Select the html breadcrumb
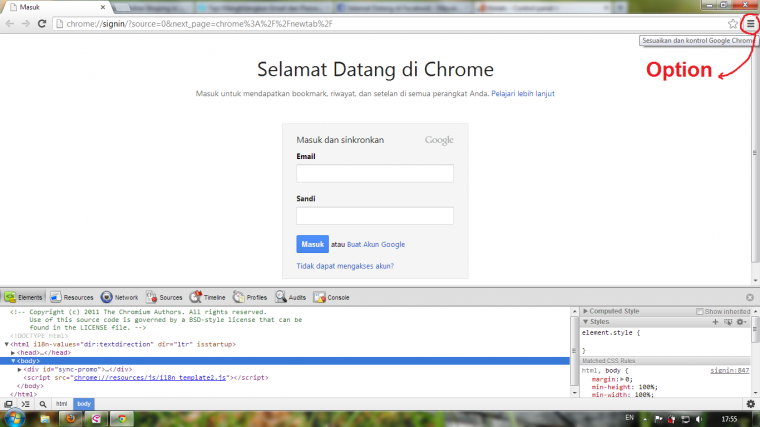The height and width of the screenshot is (427, 760). pos(62,404)
